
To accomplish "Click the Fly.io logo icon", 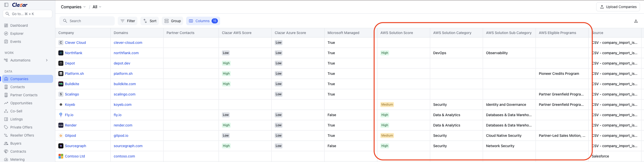I will click(x=61, y=115).
